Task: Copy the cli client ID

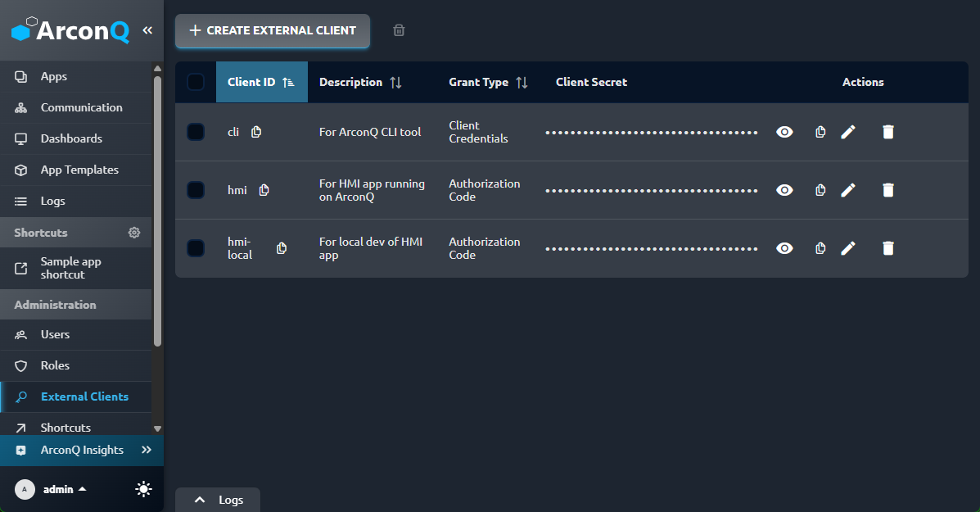Action: click(x=256, y=132)
